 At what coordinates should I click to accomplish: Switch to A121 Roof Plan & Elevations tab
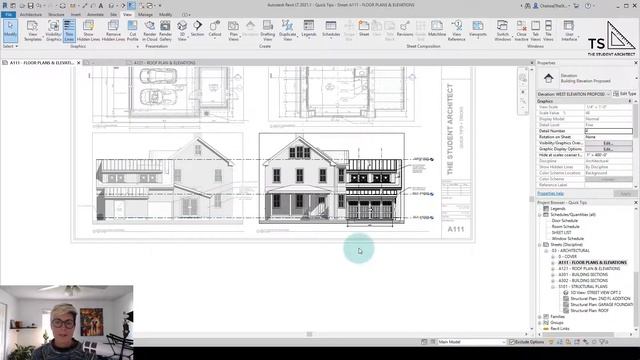coord(165,63)
